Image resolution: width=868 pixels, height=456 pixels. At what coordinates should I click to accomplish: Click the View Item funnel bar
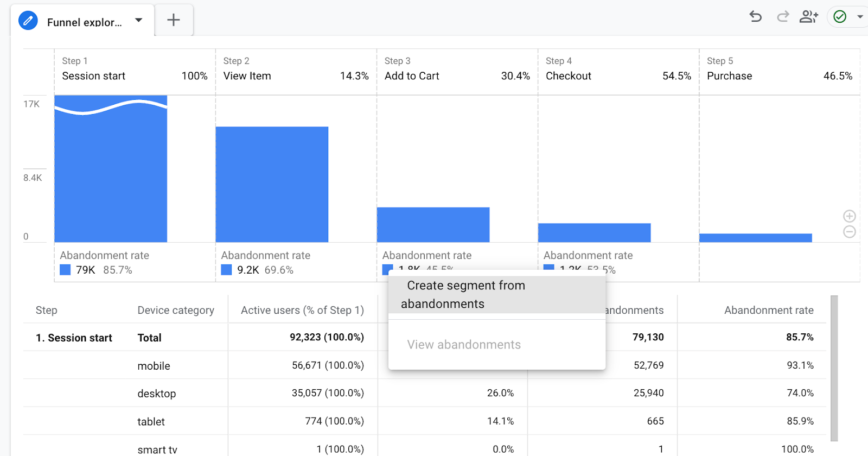tap(272, 185)
